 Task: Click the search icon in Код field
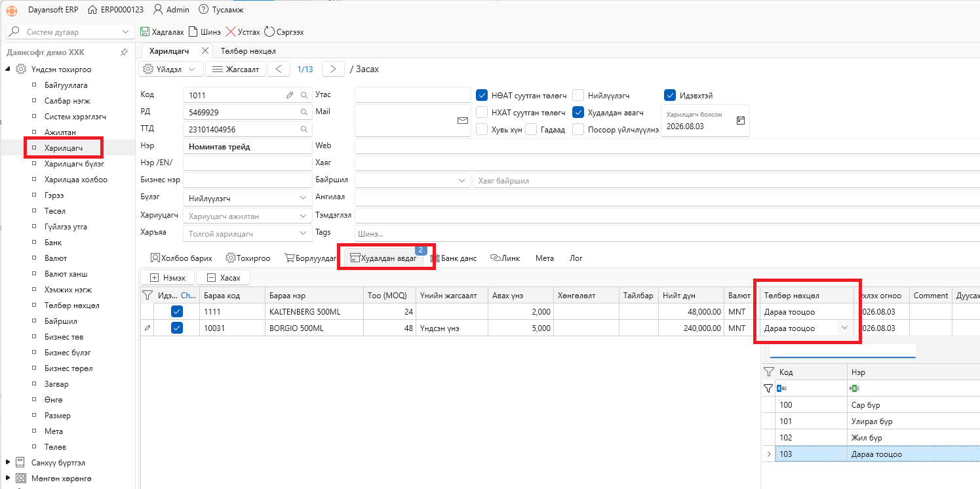(304, 95)
